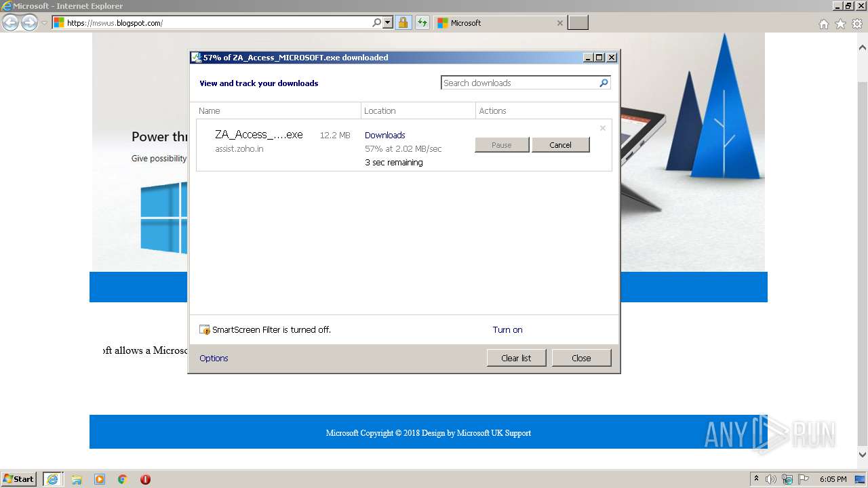Launch Google Chrome from the taskbar
Screen dimensions: 868x488
coord(123,479)
